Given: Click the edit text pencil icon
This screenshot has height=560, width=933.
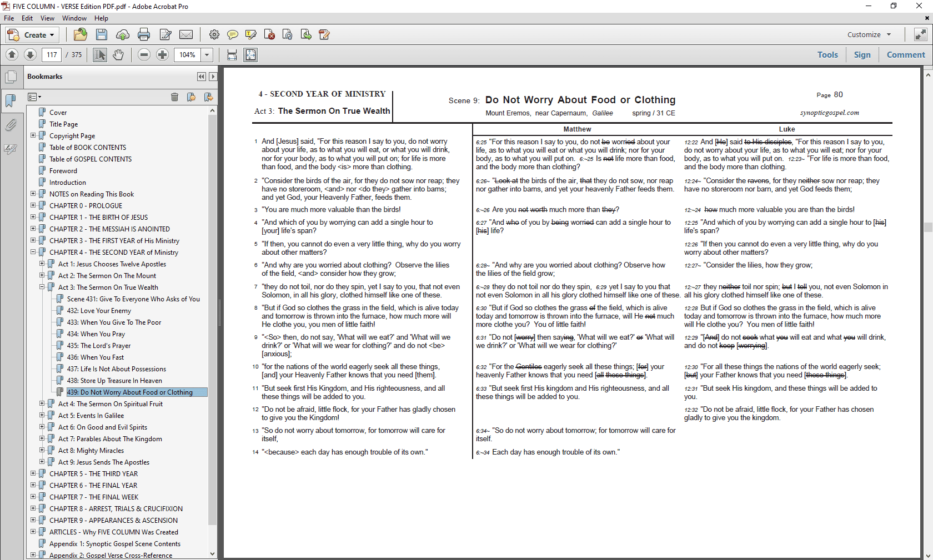Looking at the screenshot, I should [x=165, y=34].
